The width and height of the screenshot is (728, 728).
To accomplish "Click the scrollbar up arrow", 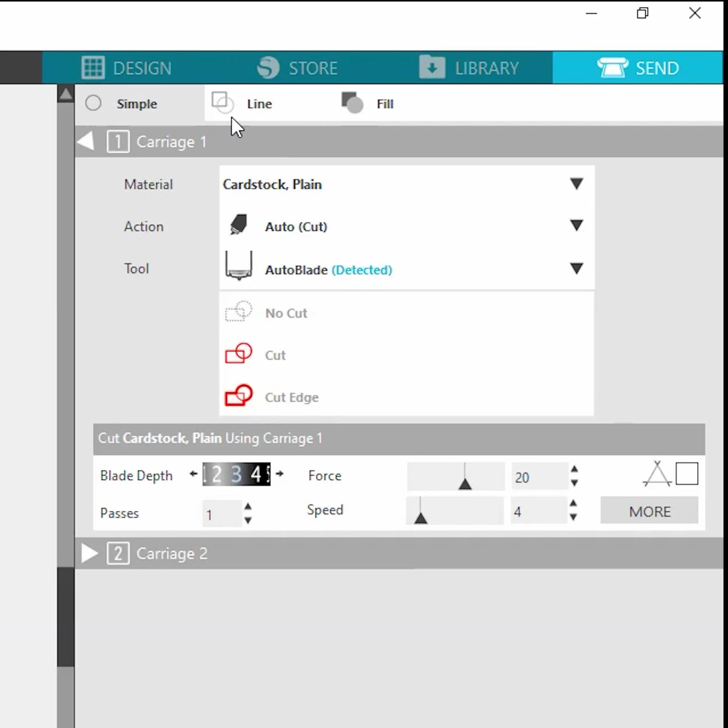I will pyautogui.click(x=66, y=94).
